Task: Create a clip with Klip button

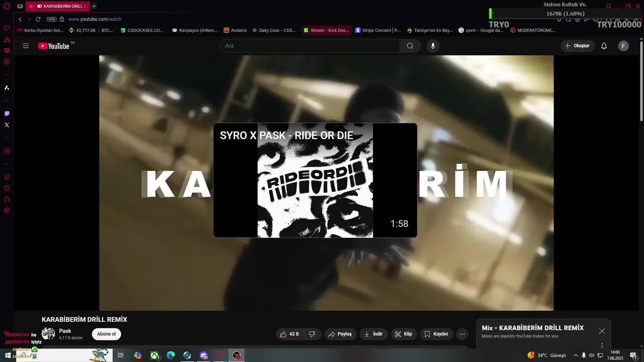Action: tap(404, 334)
